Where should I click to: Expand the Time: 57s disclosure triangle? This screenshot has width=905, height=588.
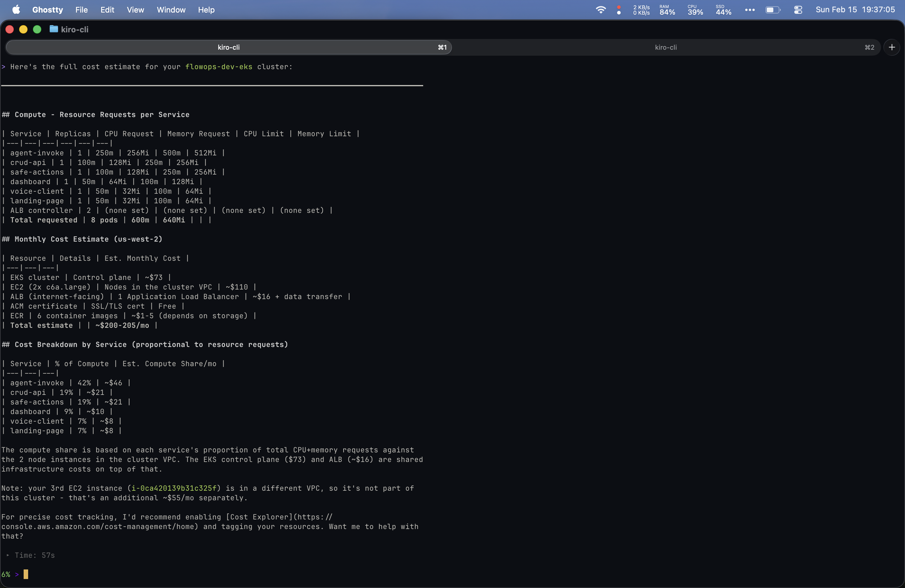point(8,555)
